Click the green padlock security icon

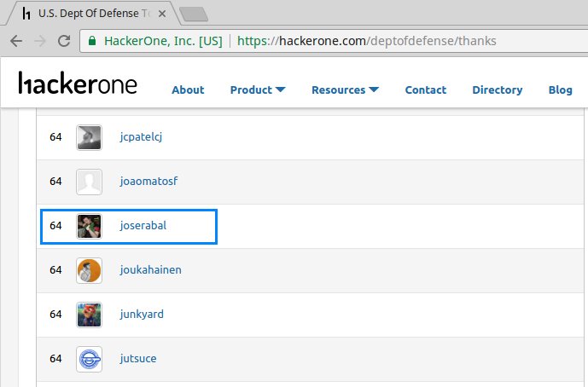pos(92,41)
